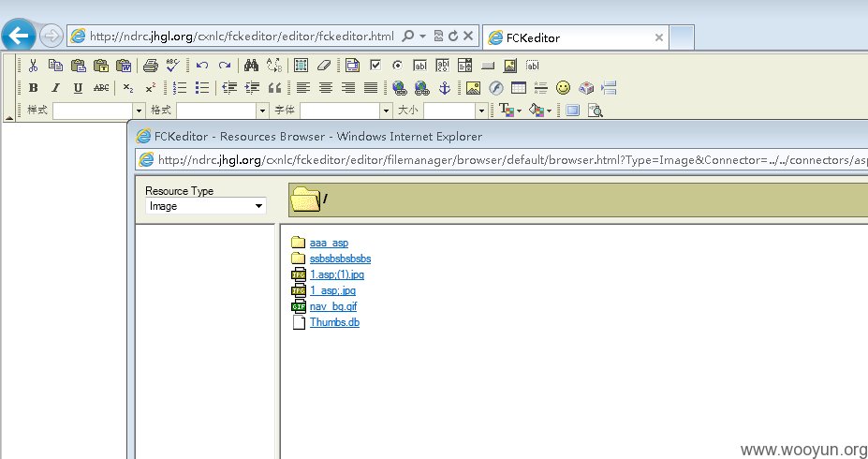Click the nav_bg.gif file link
The image size is (868, 459).
click(x=333, y=306)
